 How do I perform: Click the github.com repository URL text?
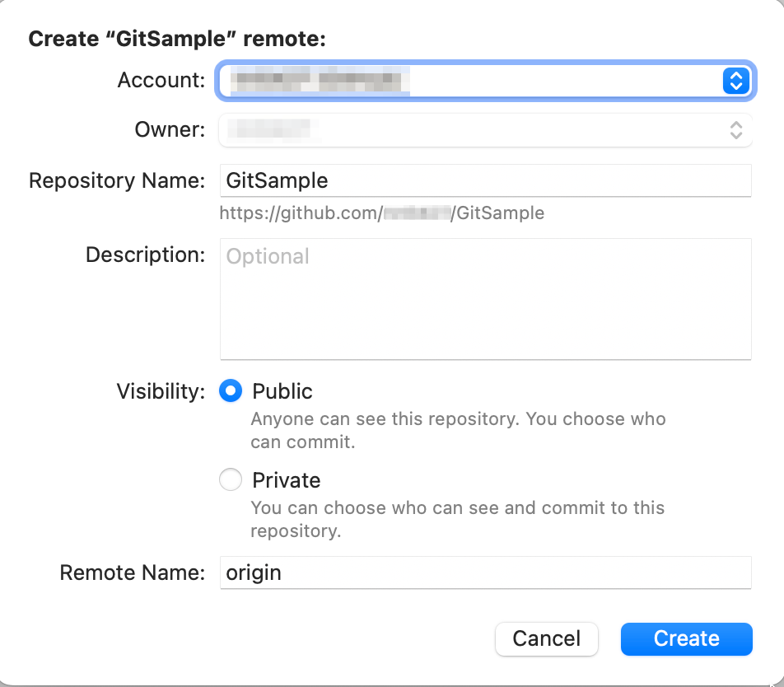tap(381, 213)
